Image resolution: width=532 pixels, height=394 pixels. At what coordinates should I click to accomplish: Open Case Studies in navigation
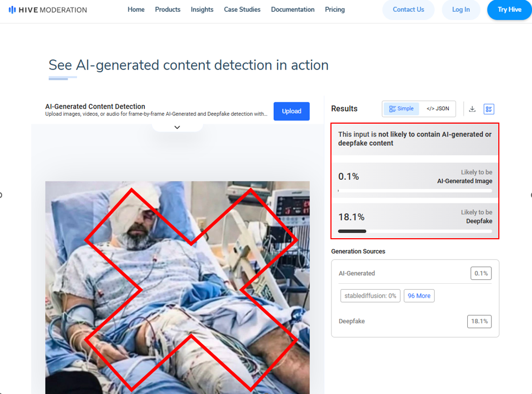coord(242,10)
